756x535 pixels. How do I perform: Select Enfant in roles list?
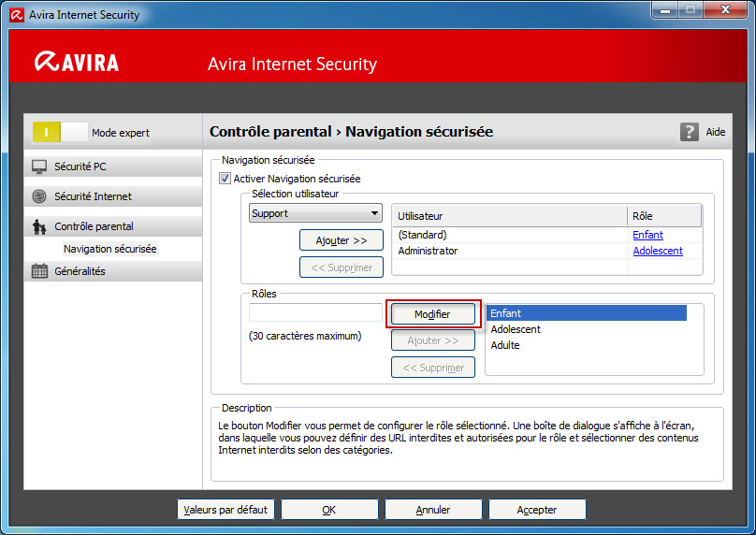[x=587, y=312]
